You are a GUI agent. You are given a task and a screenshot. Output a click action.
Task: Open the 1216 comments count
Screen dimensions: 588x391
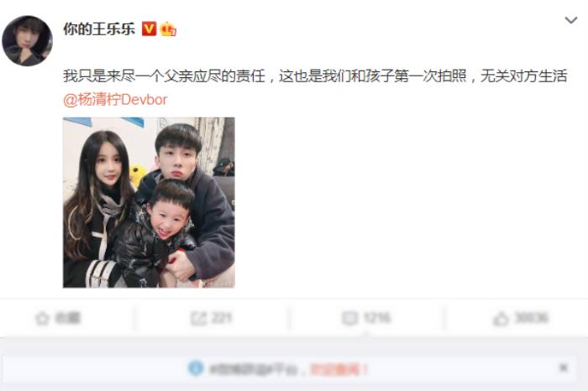pyautogui.click(x=377, y=318)
